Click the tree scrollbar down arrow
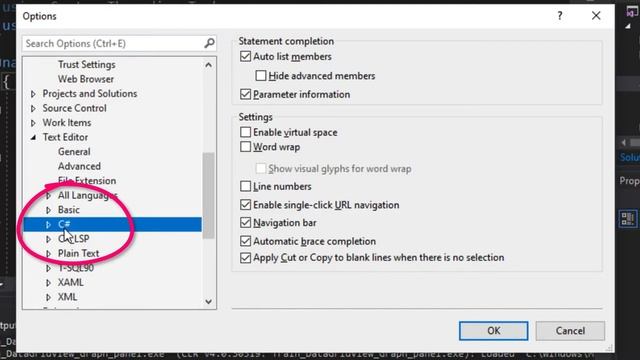Screen dimensions: 640x360 [209, 302]
